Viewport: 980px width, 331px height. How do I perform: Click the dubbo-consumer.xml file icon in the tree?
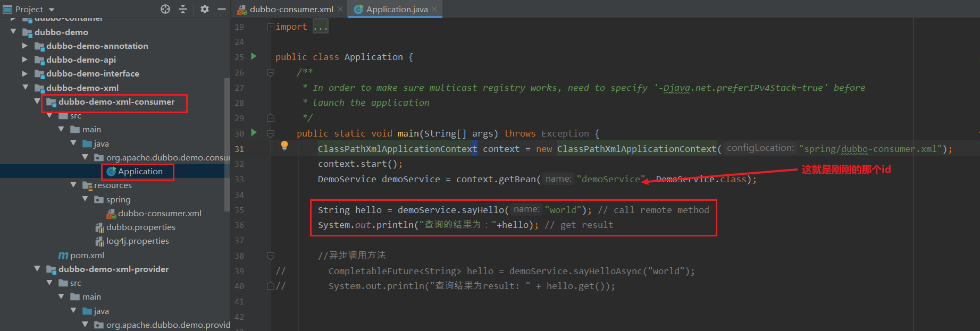point(111,214)
